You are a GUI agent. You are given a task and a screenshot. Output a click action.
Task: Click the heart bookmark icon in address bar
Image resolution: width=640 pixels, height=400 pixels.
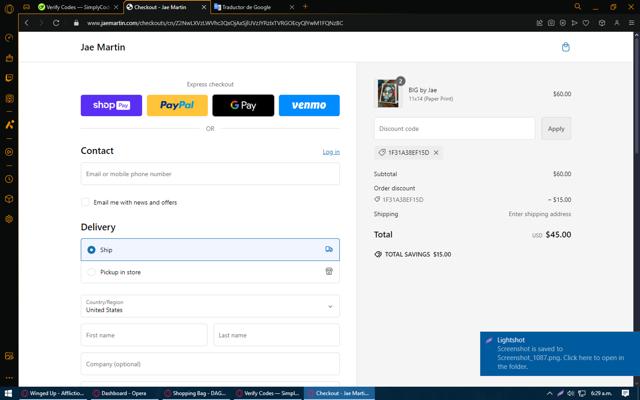coord(586,23)
